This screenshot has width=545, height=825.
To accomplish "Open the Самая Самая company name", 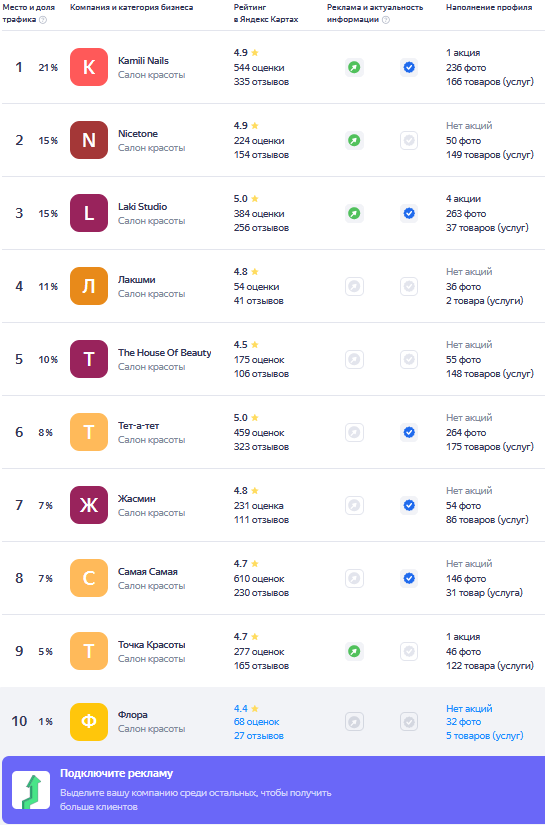I will tap(148, 571).
